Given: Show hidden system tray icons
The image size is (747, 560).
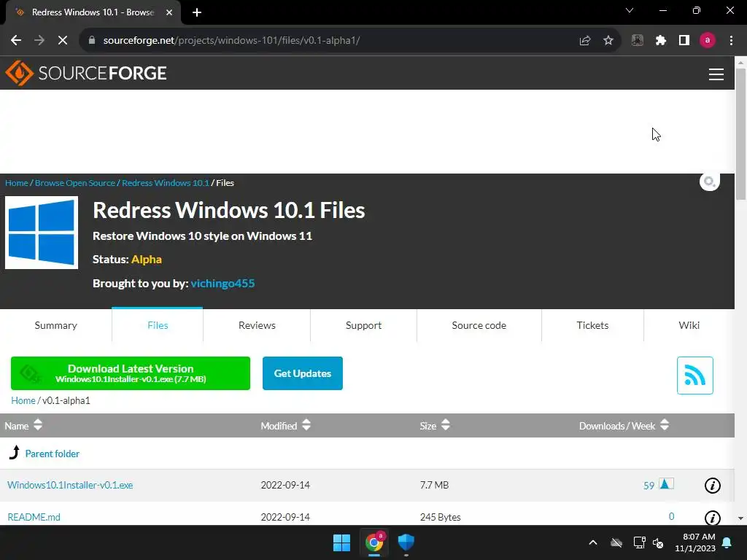Looking at the screenshot, I should coord(593,542).
